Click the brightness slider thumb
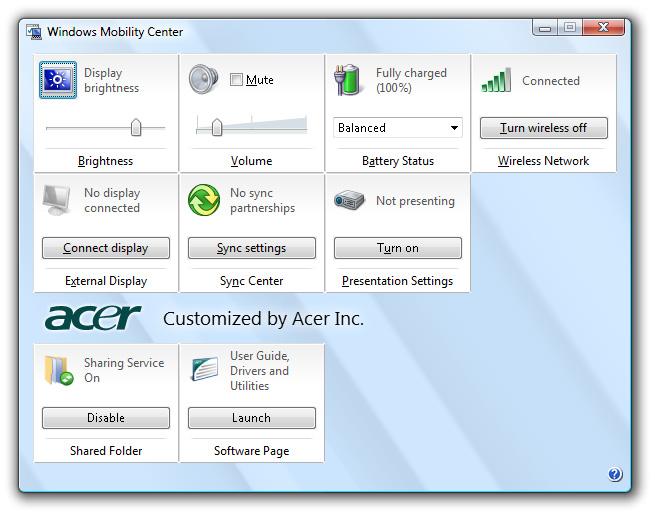Image resolution: width=655 pixels, height=513 pixels. coord(136,127)
